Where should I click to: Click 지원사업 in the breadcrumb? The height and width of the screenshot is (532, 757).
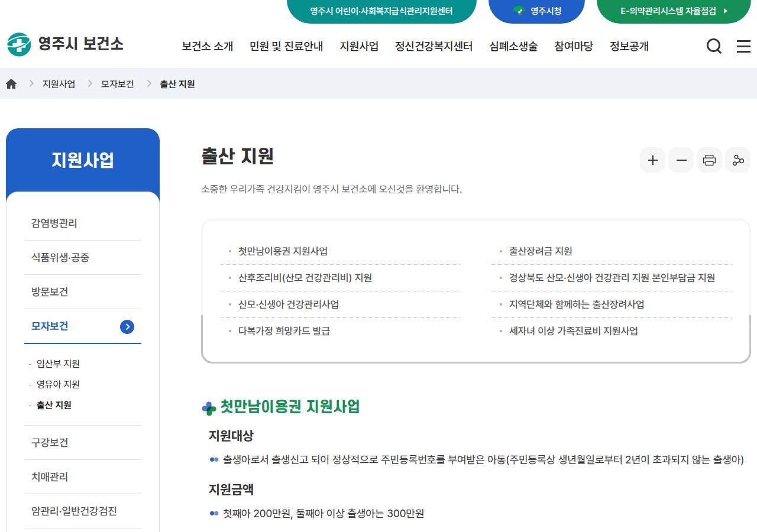(59, 84)
